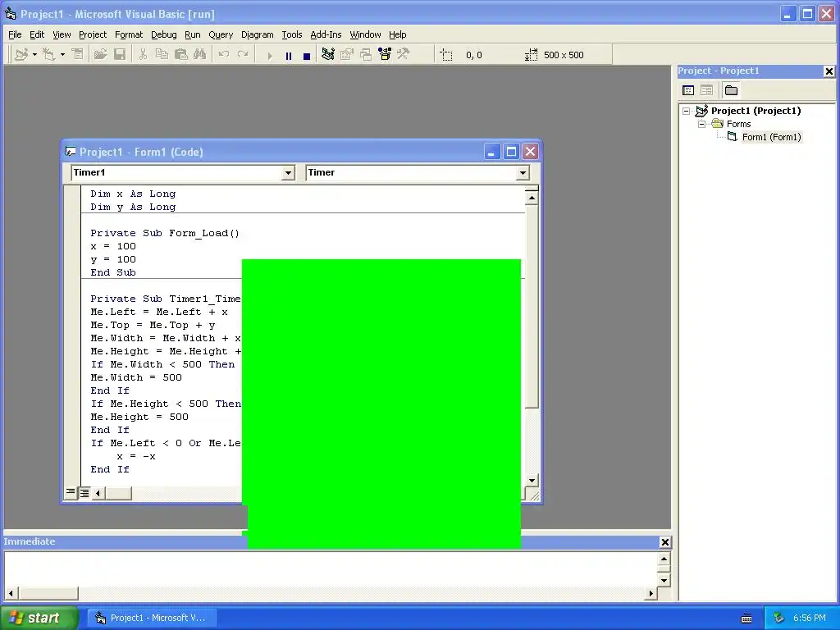The width and height of the screenshot is (840, 630).
Task: Open the Edit menu
Action: click(x=37, y=34)
